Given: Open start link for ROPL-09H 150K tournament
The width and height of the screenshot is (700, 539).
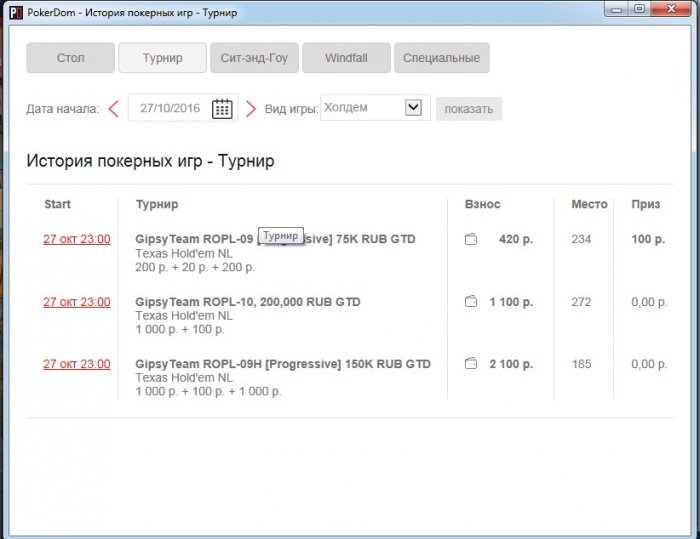Looking at the screenshot, I should click(x=77, y=364).
